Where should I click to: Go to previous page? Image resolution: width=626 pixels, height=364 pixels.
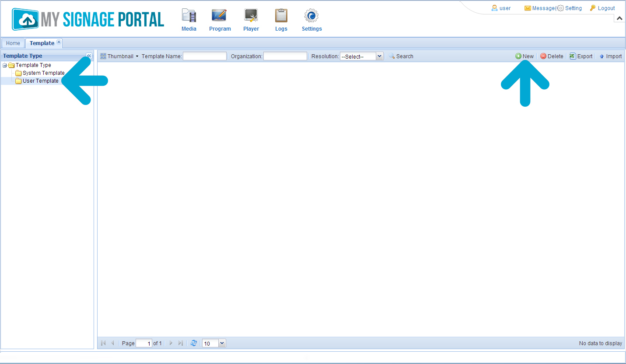(x=113, y=343)
